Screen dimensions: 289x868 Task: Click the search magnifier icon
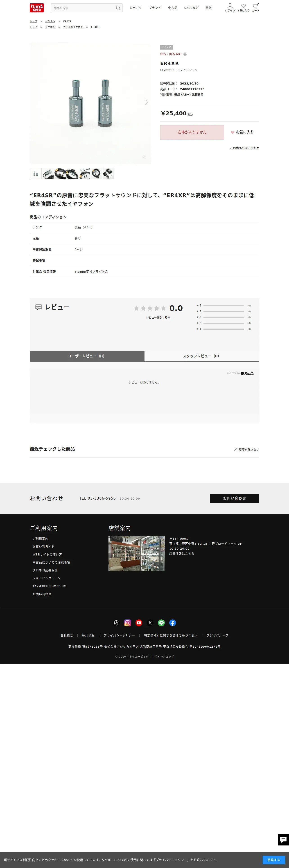(118, 8)
